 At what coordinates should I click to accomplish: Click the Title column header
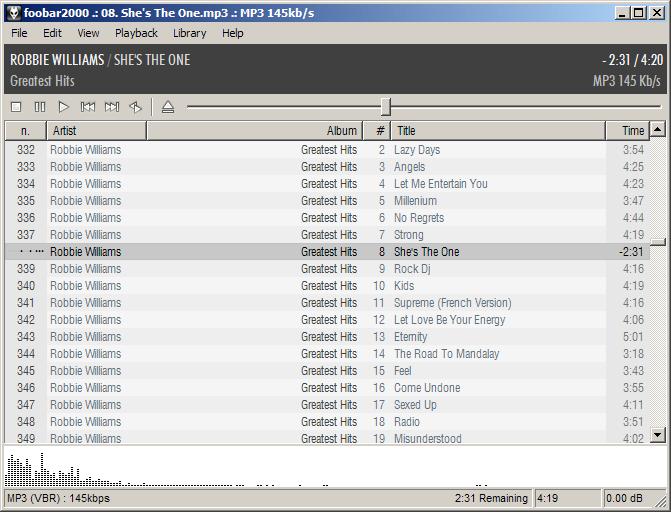[x=497, y=131]
